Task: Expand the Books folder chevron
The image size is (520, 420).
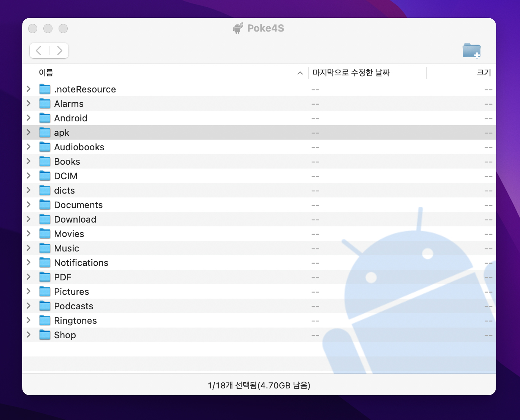Action: pyautogui.click(x=29, y=161)
